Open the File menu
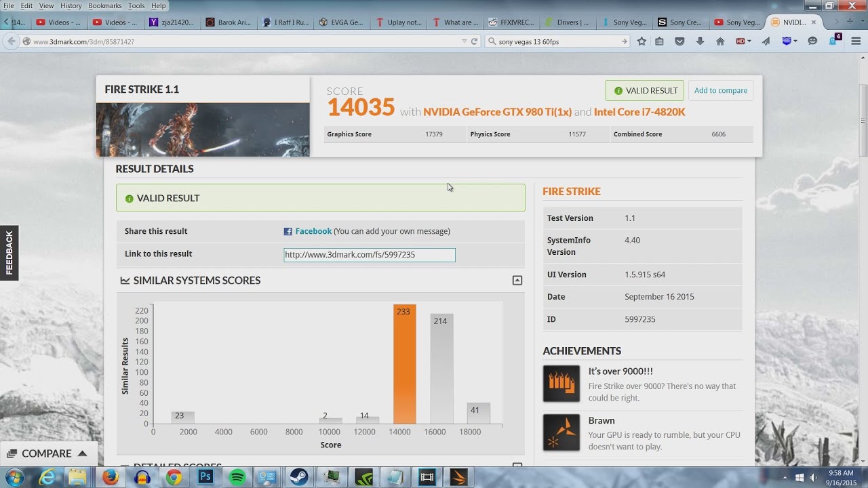 (9, 5)
